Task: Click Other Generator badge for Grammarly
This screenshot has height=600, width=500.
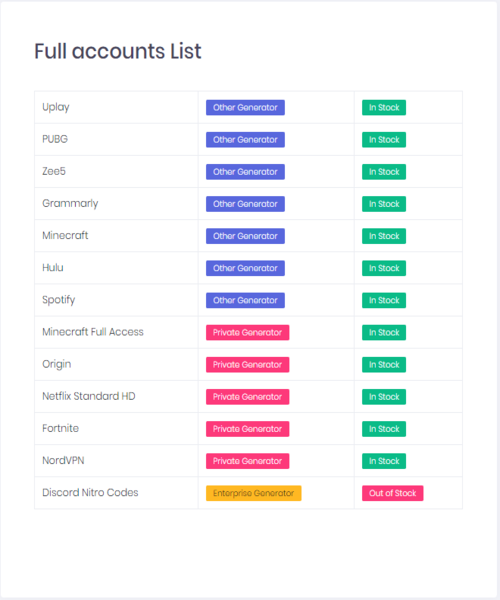Action: click(x=245, y=204)
